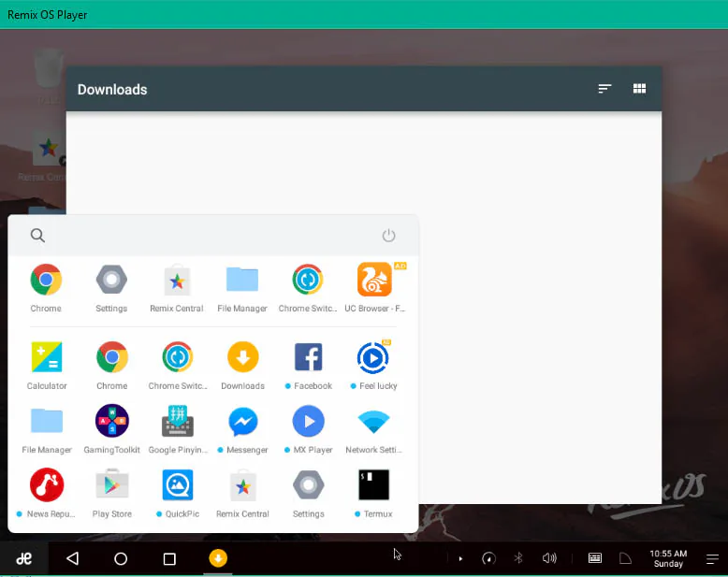Click the power button in the launcher
Screen dimensions: 728x577
click(x=388, y=236)
